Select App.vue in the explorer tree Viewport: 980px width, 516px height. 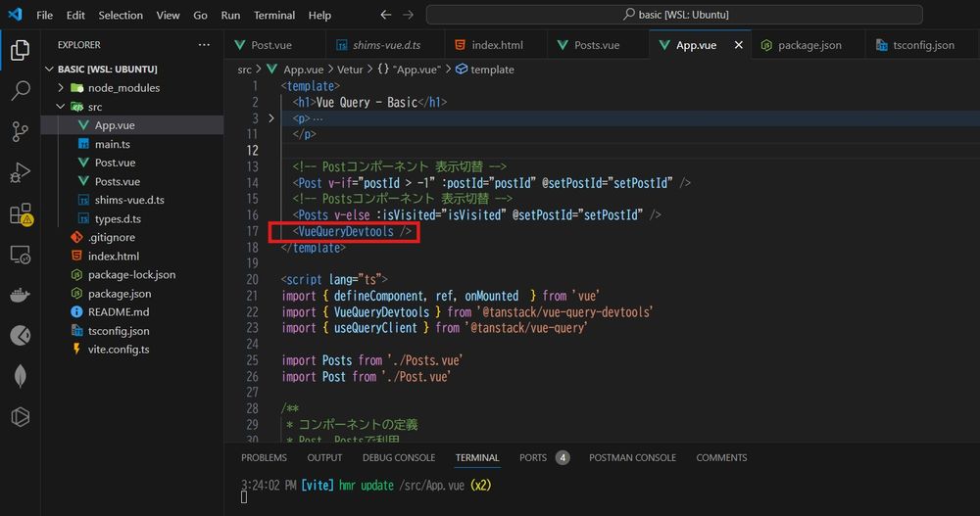[132, 125]
